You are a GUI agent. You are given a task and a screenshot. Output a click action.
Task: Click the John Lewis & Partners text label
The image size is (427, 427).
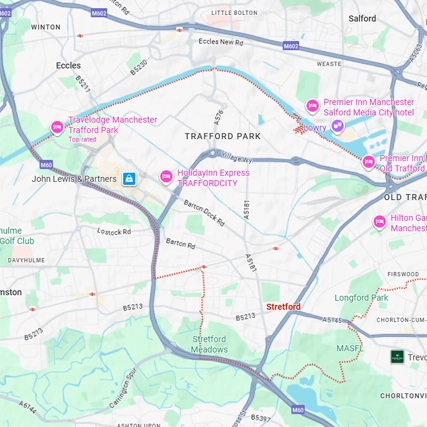pos(74,179)
